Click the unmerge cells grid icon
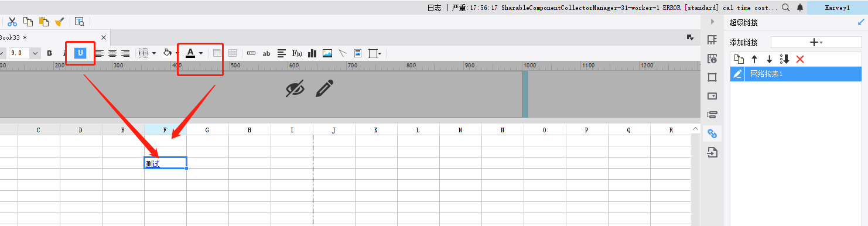 coord(233,53)
